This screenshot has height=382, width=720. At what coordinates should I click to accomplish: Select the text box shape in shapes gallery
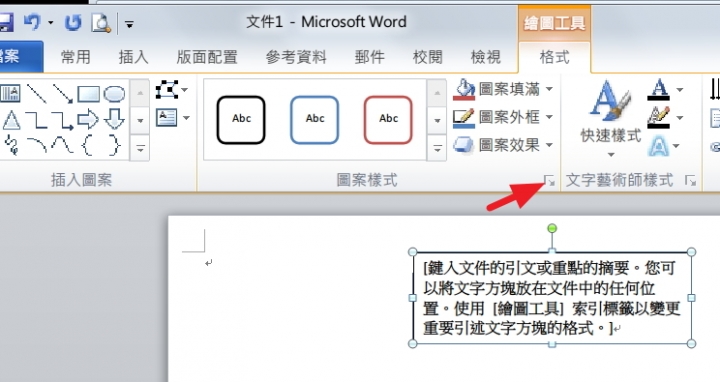[10, 93]
